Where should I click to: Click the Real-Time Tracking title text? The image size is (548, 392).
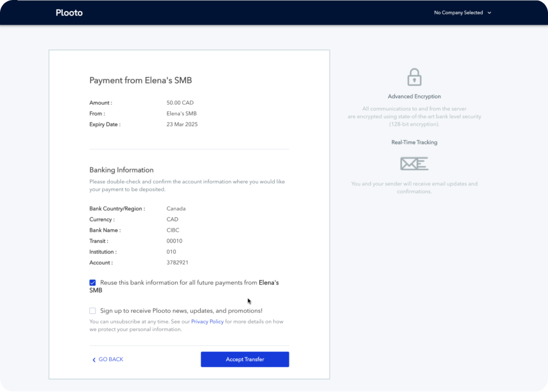[x=414, y=142]
